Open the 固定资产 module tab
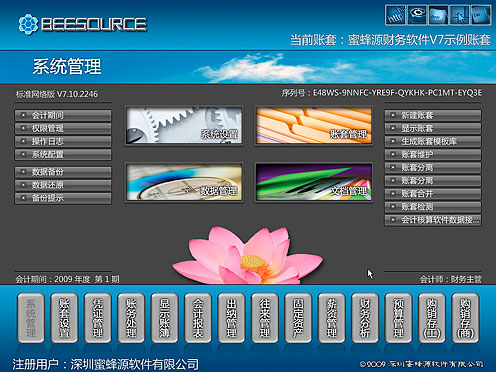Screen dimensions: 496x372 pyautogui.click(x=298, y=318)
